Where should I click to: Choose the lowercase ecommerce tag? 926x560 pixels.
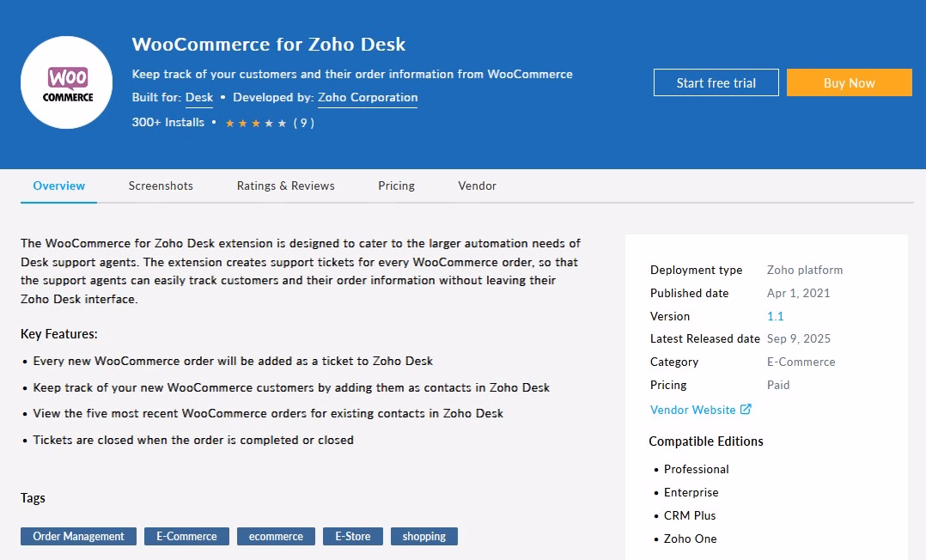(276, 536)
